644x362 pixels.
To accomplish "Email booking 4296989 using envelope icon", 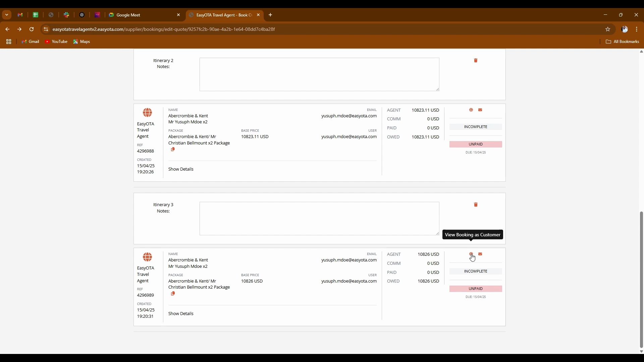I will [x=480, y=254].
